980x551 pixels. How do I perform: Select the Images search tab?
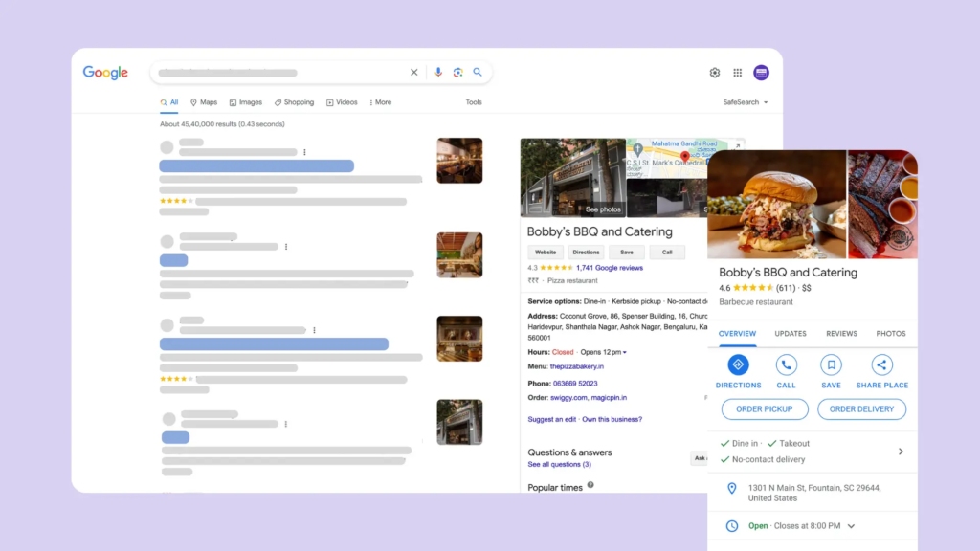click(246, 102)
